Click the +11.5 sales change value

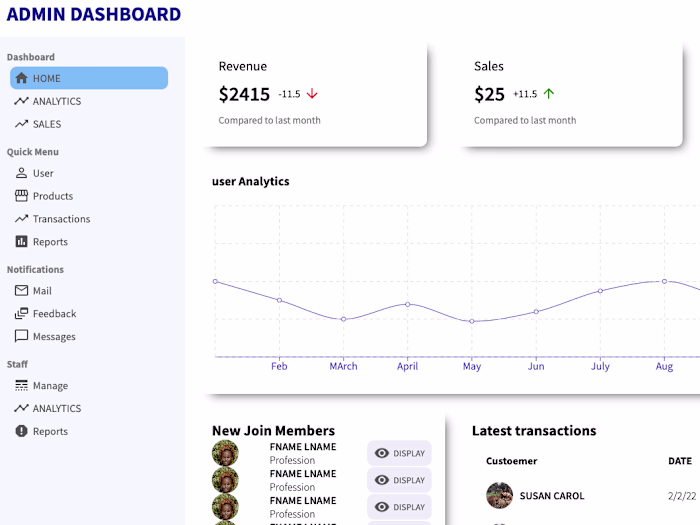pyautogui.click(x=525, y=94)
